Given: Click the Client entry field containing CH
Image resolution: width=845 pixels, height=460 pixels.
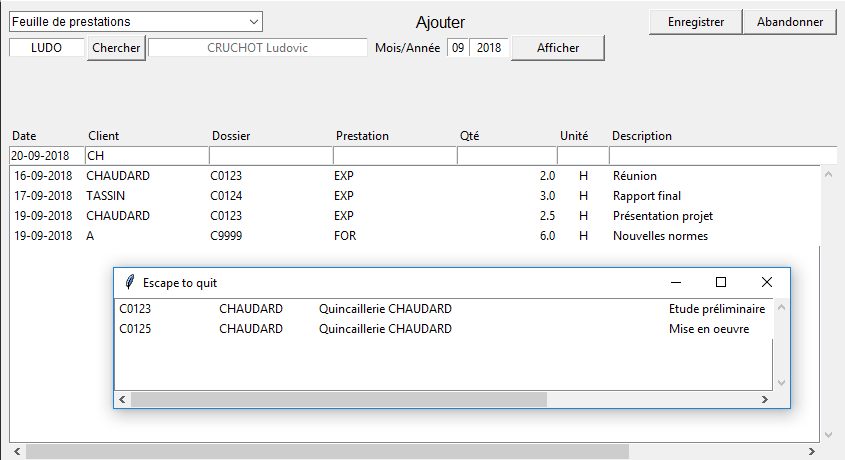Looking at the screenshot, I should 145,156.
